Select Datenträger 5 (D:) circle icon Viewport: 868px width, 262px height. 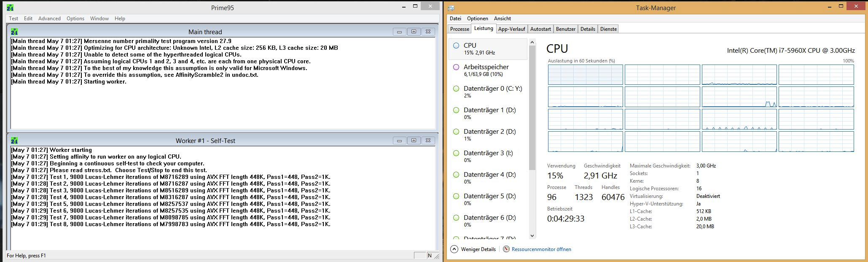456,196
